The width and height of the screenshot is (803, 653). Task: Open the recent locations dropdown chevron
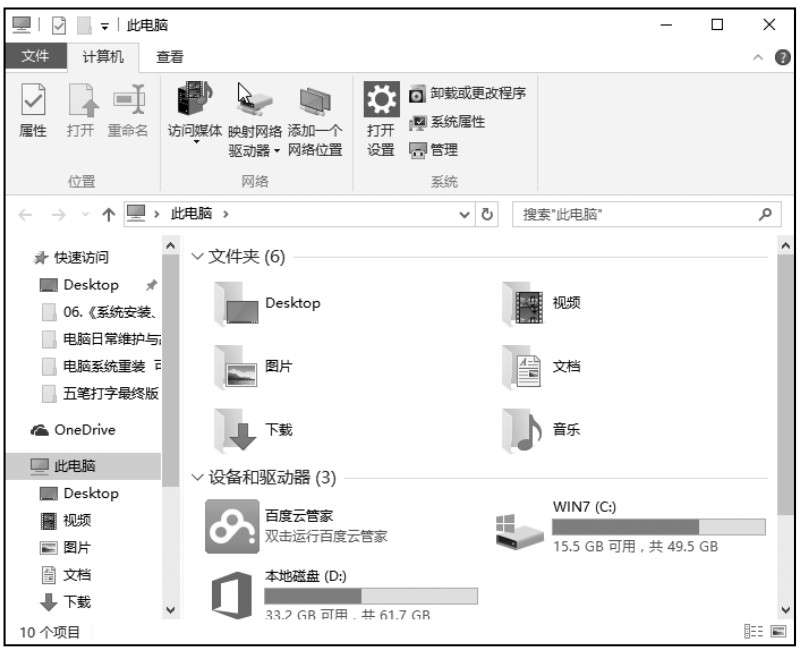(86, 215)
